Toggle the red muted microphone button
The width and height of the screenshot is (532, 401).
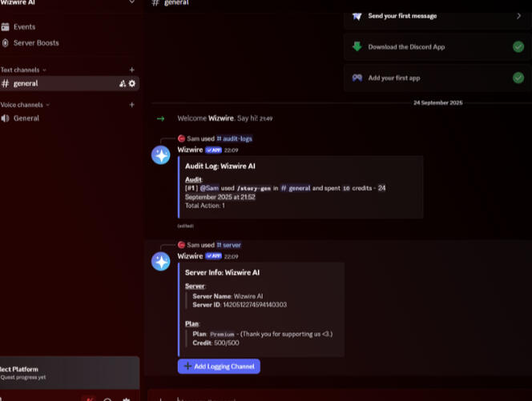pos(89,399)
